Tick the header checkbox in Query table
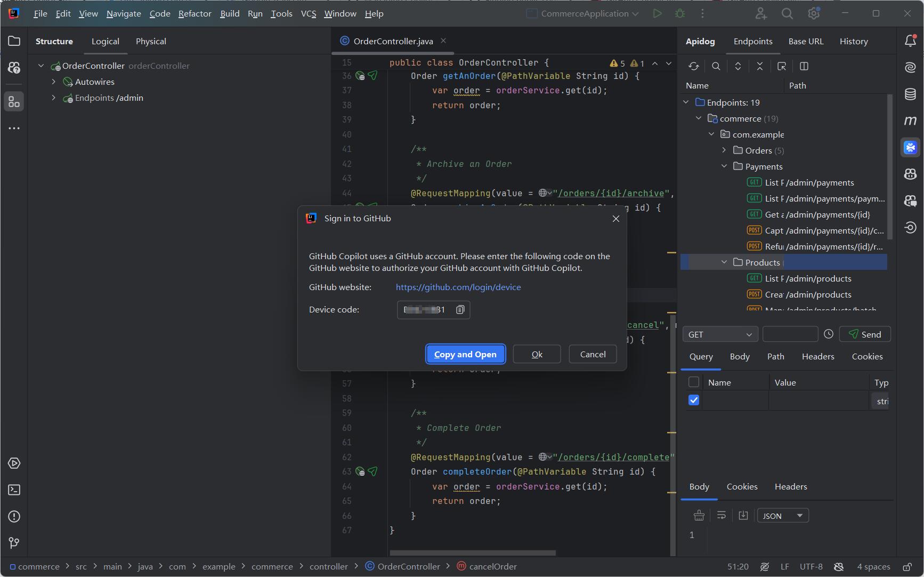Screen dimensions: 924x577 693,382
